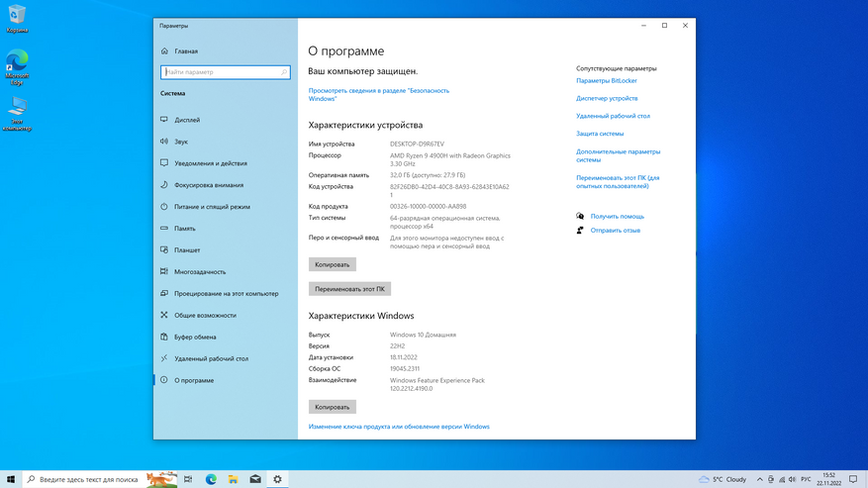Click the Найти параметр search field
Image resolution: width=868 pixels, height=488 pixels.
[x=226, y=72]
